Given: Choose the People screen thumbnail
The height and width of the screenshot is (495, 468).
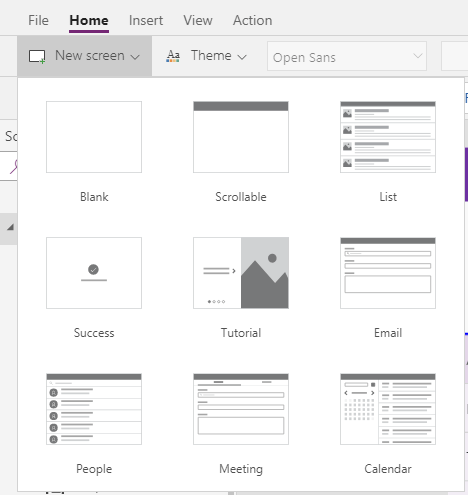Looking at the screenshot, I should 94,409.
